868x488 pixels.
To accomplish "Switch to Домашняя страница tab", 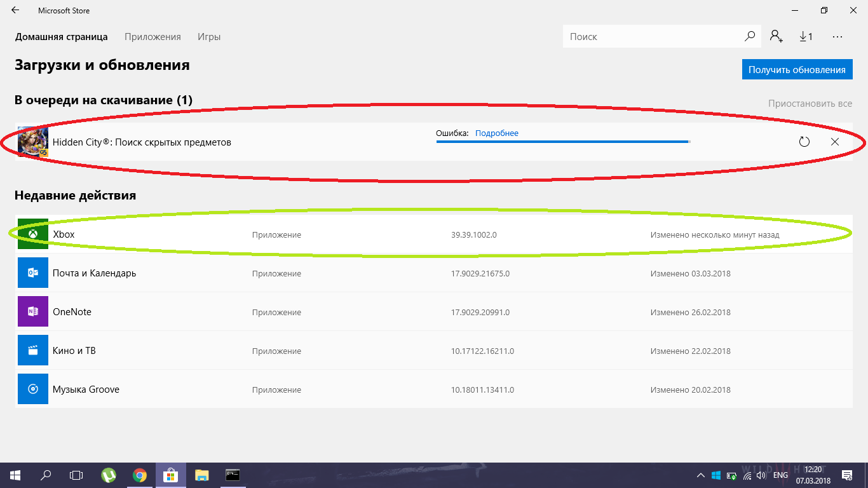I will click(x=62, y=37).
